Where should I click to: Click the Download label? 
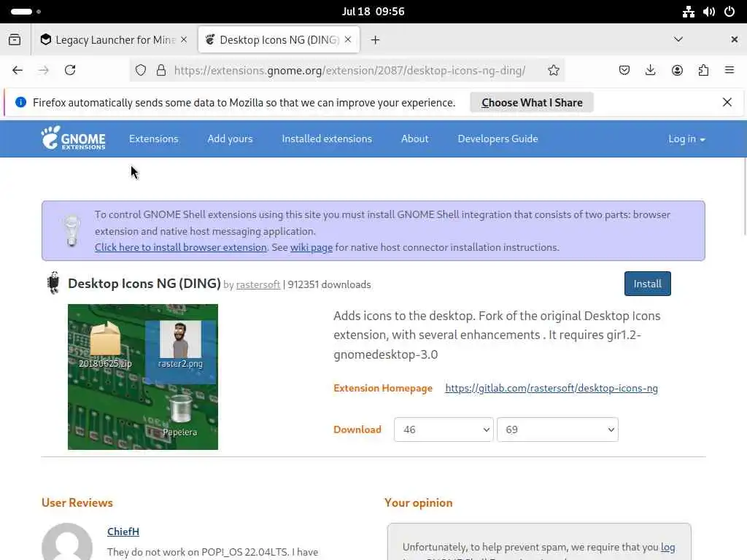click(357, 429)
